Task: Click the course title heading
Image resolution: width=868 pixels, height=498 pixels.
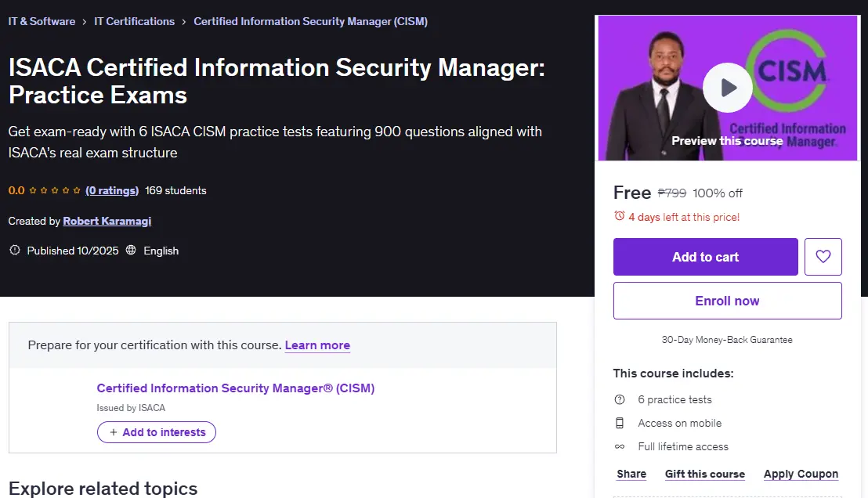Action: [277, 81]
